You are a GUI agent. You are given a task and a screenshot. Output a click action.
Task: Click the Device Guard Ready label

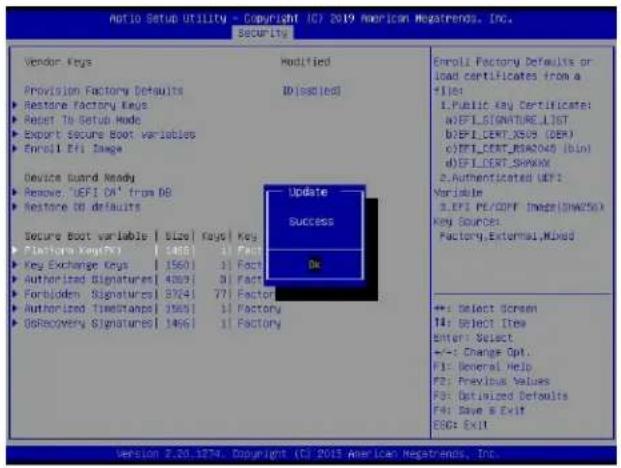[x=79, y=177]
